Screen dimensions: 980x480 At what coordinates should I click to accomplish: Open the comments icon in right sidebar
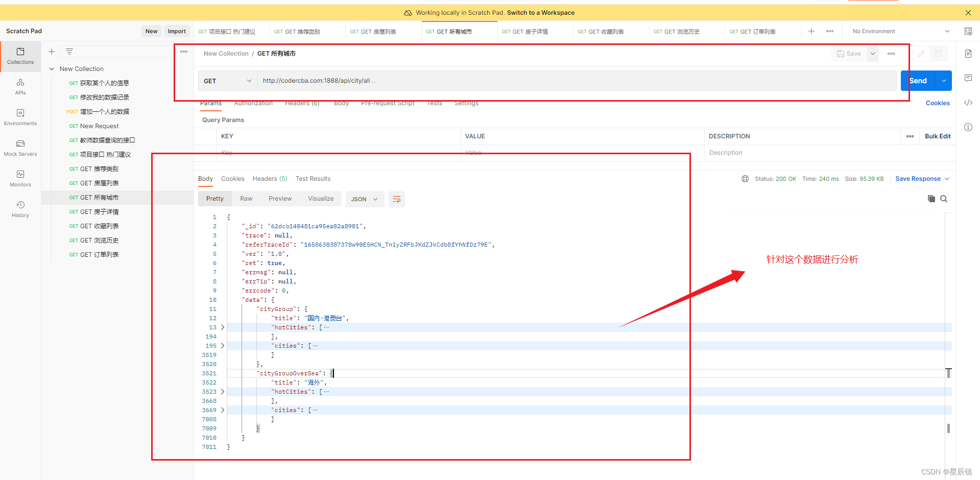[x=968, y=78]
